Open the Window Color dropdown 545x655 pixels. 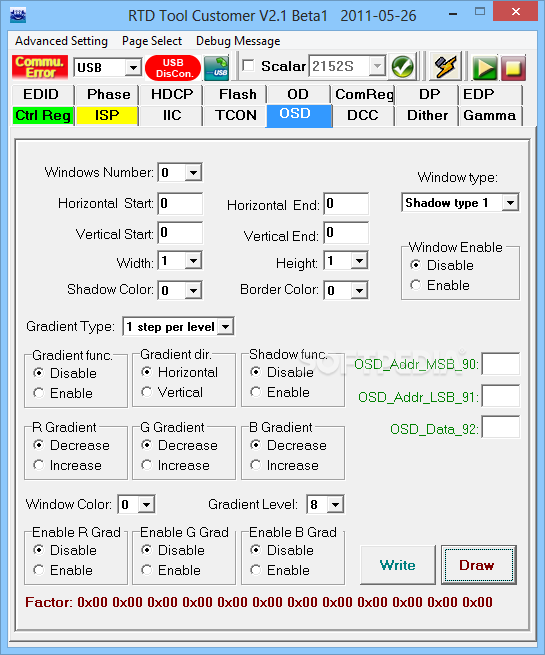tap(146, 505)
